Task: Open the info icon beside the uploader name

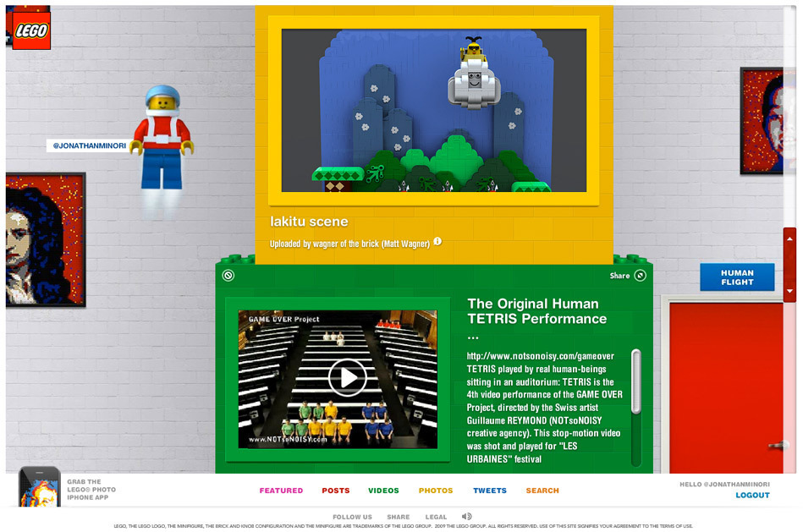Action: click(x=437, y=241)
